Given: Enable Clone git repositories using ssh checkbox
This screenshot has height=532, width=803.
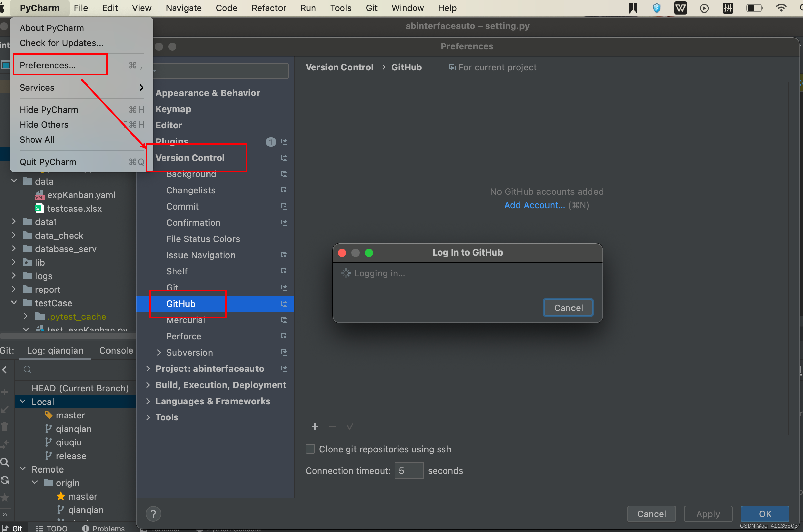Looking at the screenshot, I should [x=310, y=449].
